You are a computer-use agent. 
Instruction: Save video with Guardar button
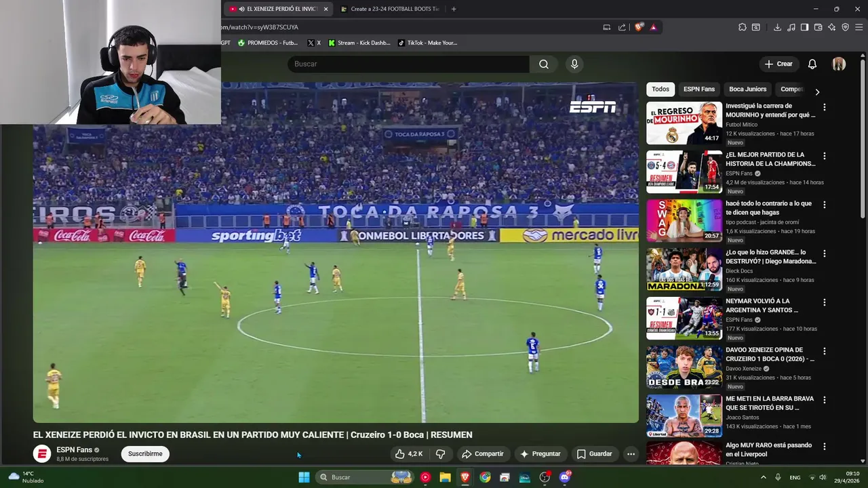594,454
